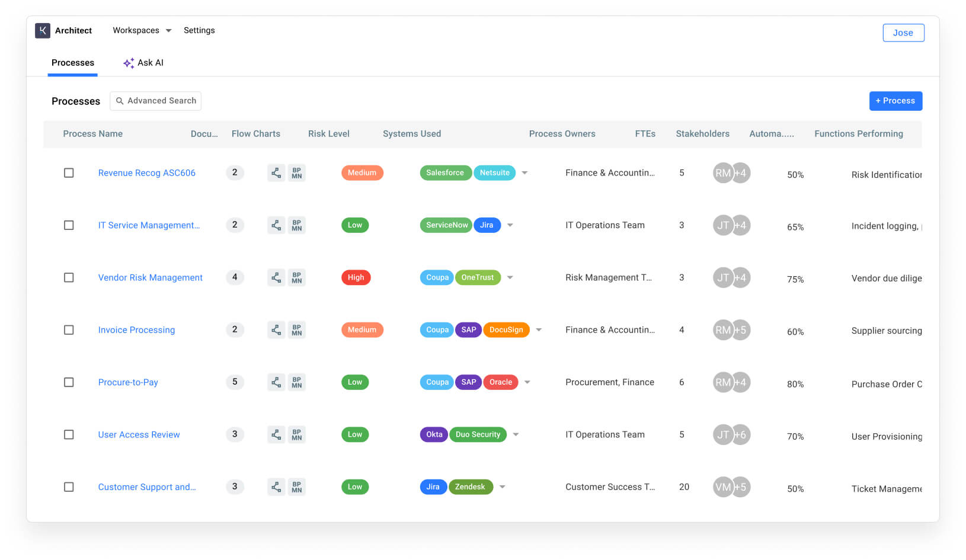This screenshot has height=560, width=966.
Task: Select the Procure-to-Pay checkbox
Action: (x=69, y=382)
